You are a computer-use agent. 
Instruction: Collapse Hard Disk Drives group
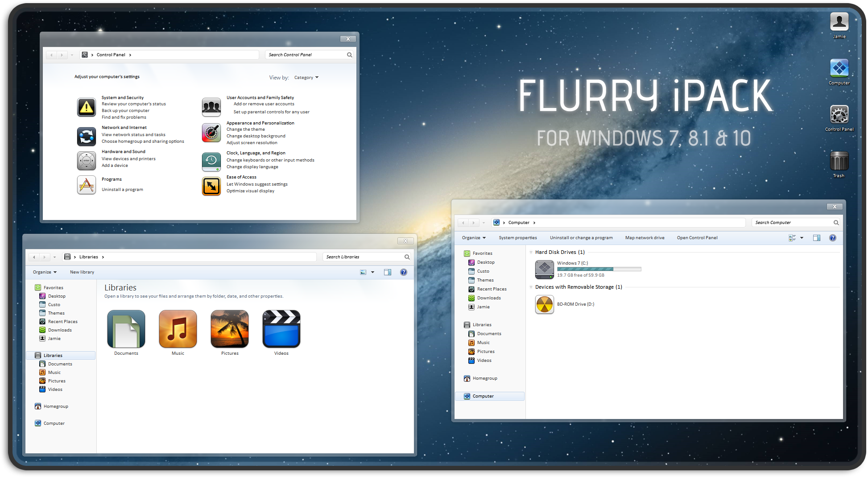pyautogui.click(x=531, y=252)
